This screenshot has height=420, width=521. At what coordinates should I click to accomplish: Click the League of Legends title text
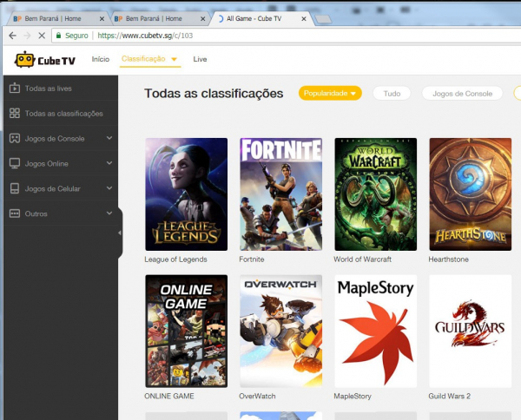click(175, 259)
